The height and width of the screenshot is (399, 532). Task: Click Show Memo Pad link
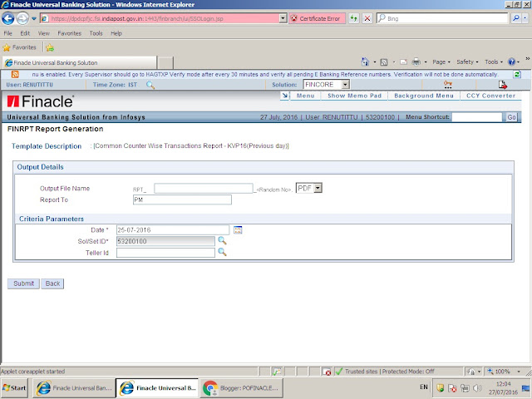click(x=355, y=96)
